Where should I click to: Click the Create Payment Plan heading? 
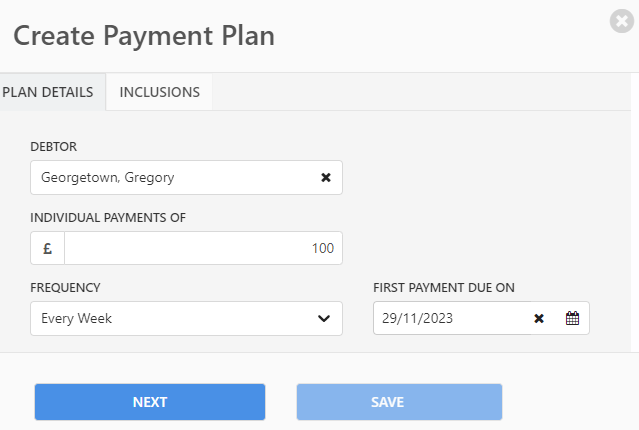144,36
